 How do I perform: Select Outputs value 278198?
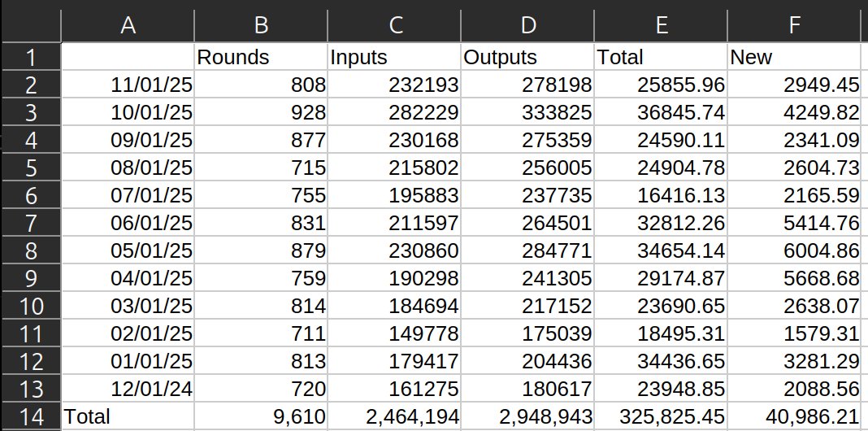[527, 85]
